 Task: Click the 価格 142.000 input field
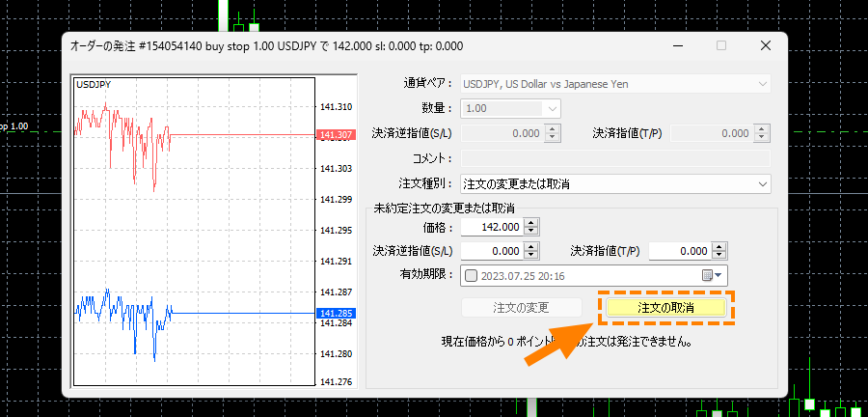[x=492, y=227]
